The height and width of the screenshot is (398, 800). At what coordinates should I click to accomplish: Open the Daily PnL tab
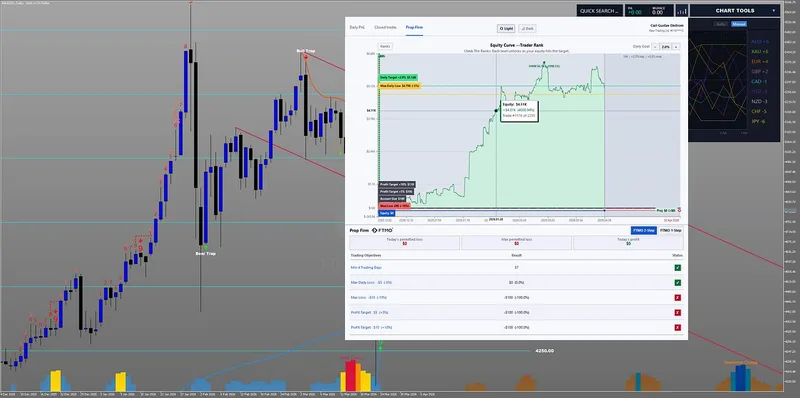[357, 27]
